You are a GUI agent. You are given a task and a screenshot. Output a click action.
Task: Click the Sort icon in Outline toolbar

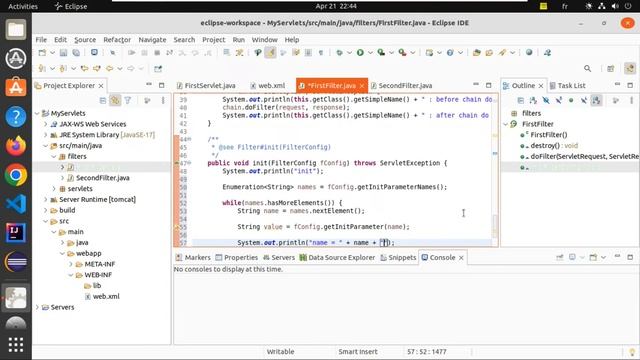click(533, 100)
